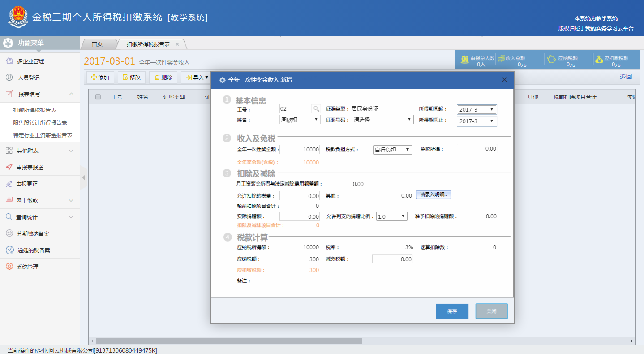
Task: Open the 证照号码 请选择 dropdown
Action: coord(382,120)
